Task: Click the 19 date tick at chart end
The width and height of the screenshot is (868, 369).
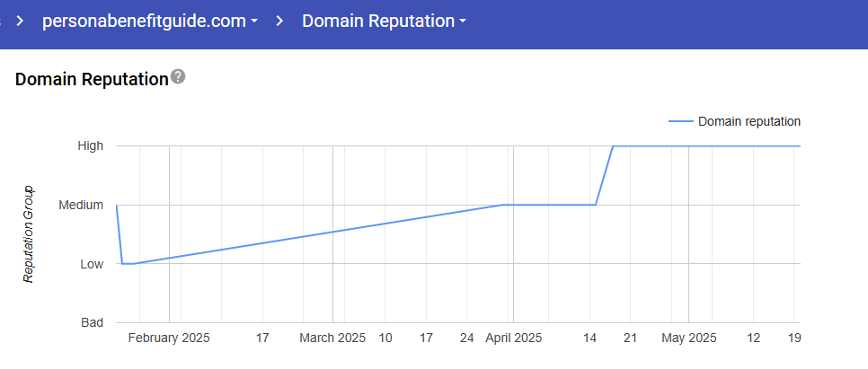Action: point(793,338)
